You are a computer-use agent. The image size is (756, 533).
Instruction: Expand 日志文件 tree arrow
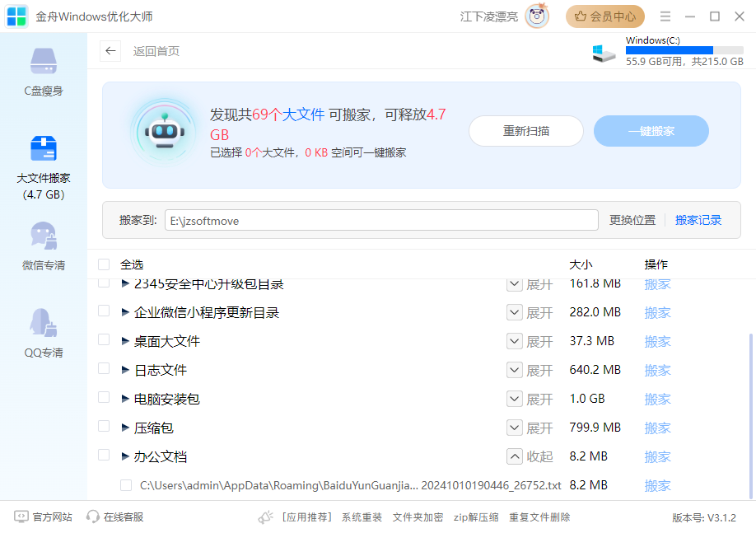[125, 370]
